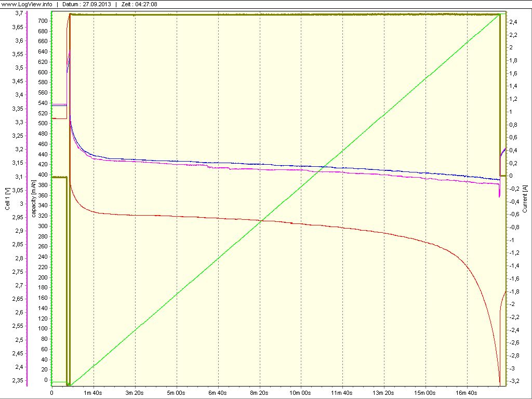Select the 3m 20s time axis label
The image size is (532, 399).
[x=135, y=393]
